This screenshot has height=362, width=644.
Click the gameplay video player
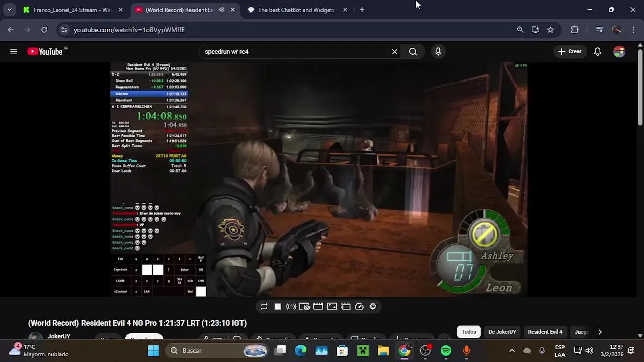[319, 179]
